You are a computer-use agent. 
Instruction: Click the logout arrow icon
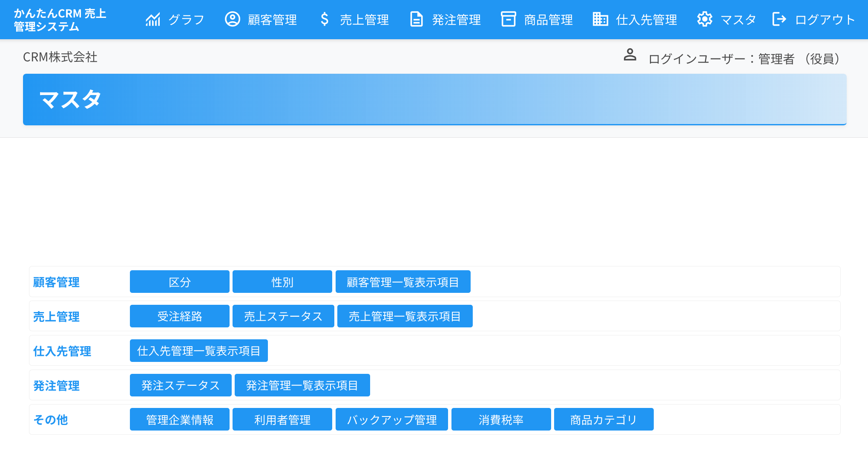pos(779,20)
